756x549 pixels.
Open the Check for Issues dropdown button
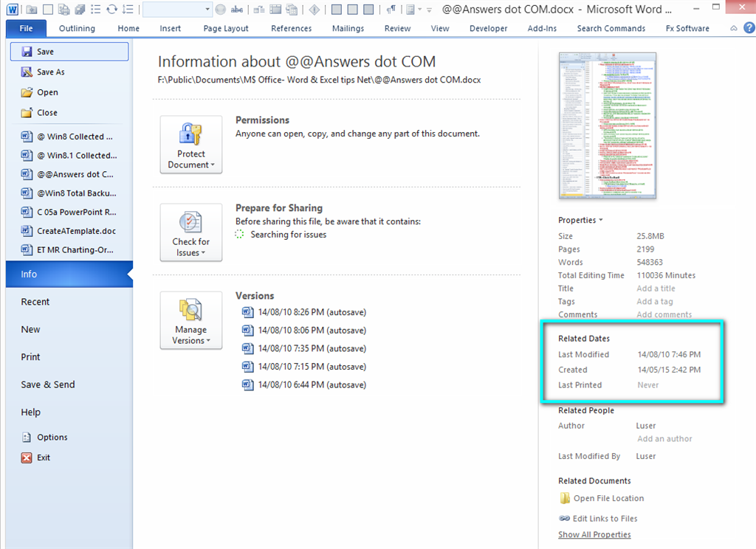point(191,232)
